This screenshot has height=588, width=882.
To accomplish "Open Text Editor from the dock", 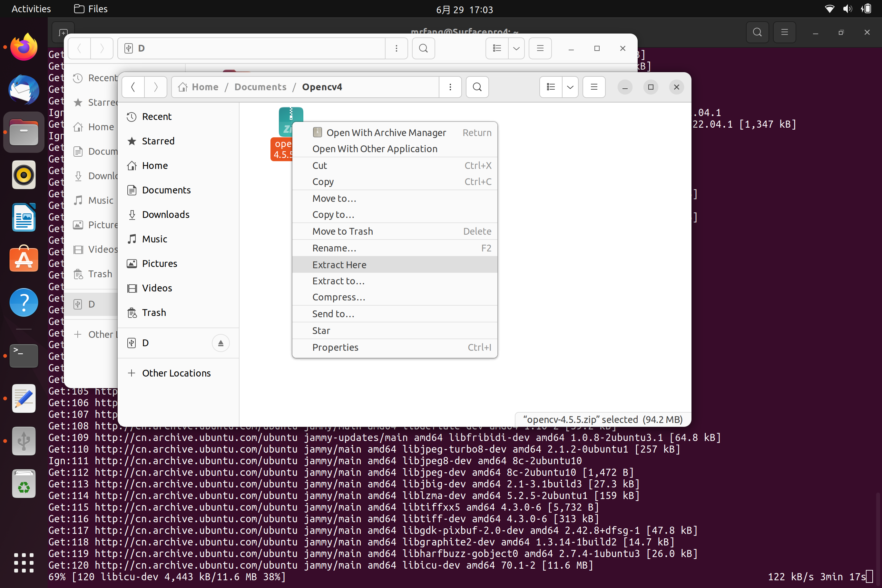I will [x=24, y=398].
